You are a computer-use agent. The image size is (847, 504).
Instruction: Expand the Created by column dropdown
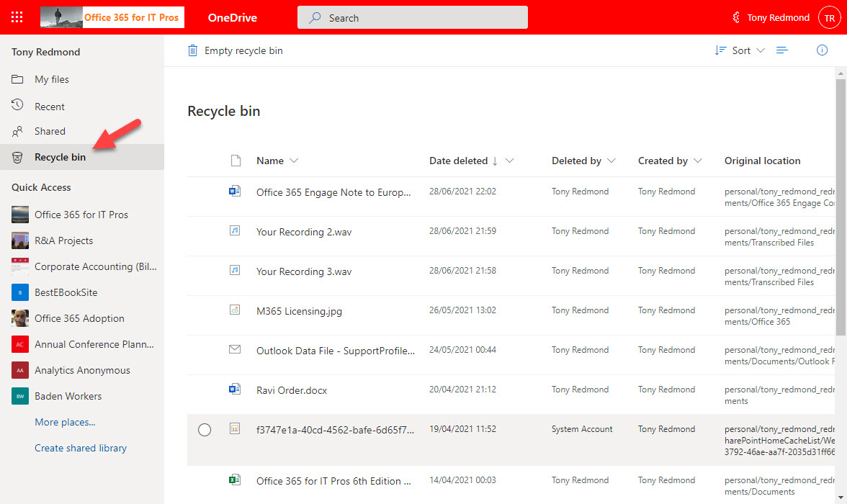click(698, 161)
